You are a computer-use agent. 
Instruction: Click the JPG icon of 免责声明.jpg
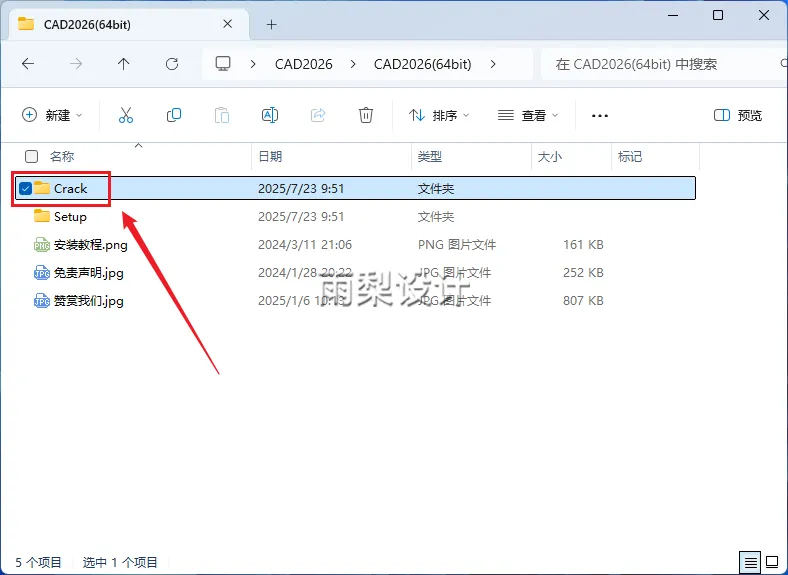coord(42,273)
